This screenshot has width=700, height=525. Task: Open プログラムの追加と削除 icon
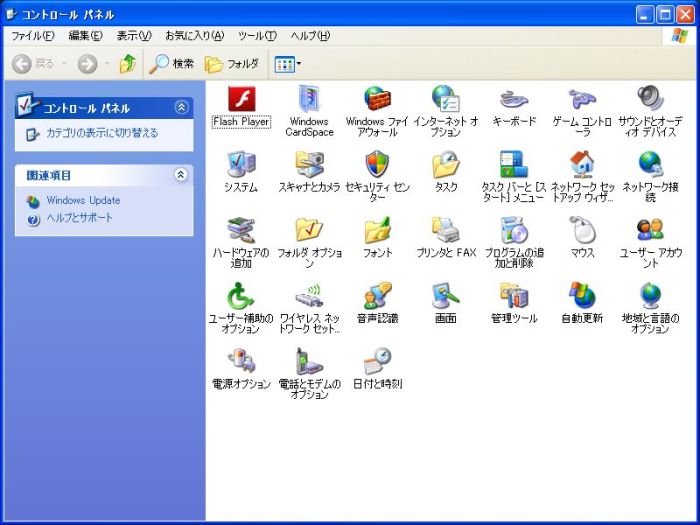pyautogui.click(x=514, y=231)
